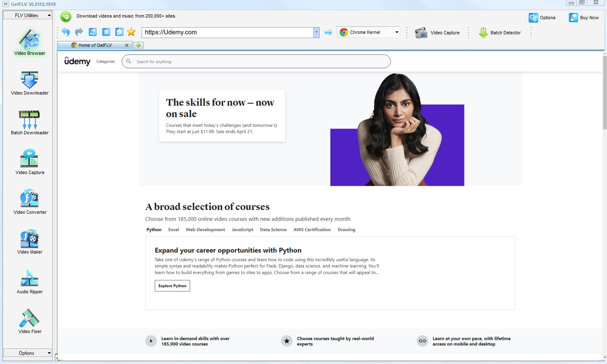Viewport: 607px width, 364px height.
Task: Click the play icon beside in-demand skills
Action: [151, 341]
